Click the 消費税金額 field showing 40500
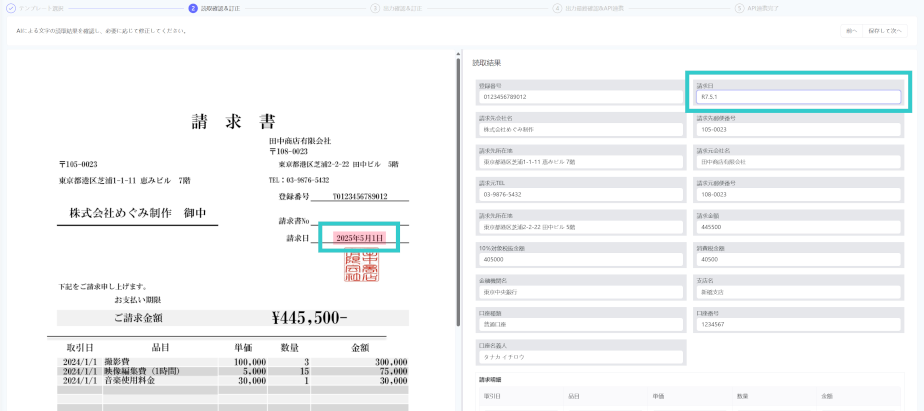 [798, 258]
